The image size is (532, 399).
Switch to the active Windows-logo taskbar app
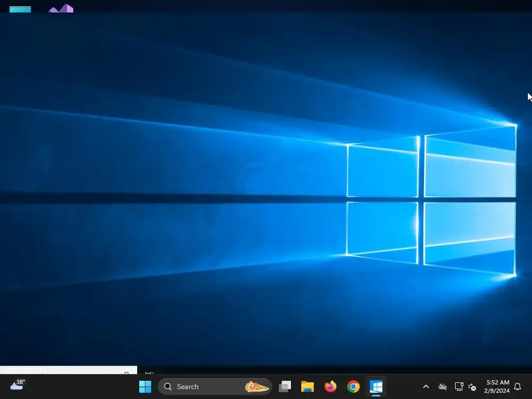point(376,387)
